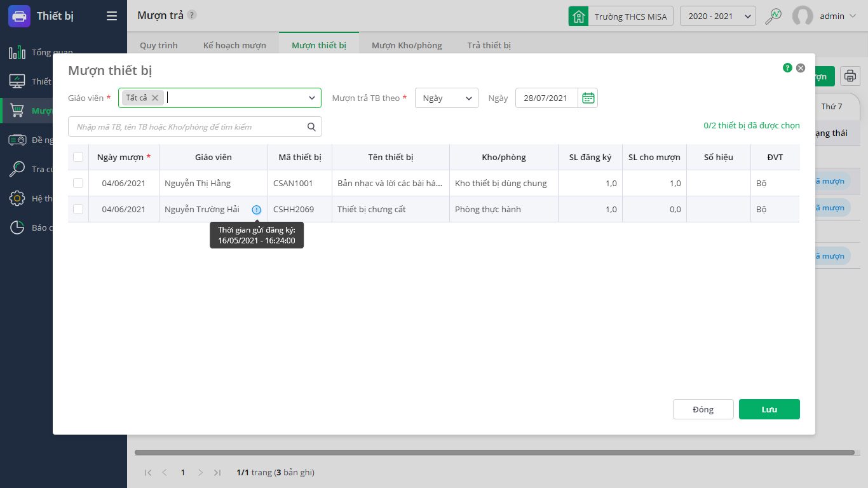Click the search magnifier icon in dialog

311,126
